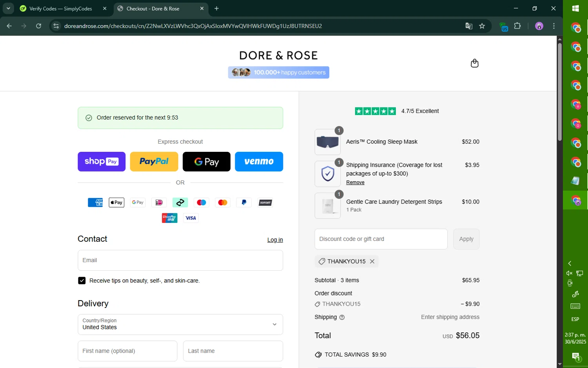The image size is (588, 368).
Task: Click the UnionPay payment icon
Action: coord(169,218)
